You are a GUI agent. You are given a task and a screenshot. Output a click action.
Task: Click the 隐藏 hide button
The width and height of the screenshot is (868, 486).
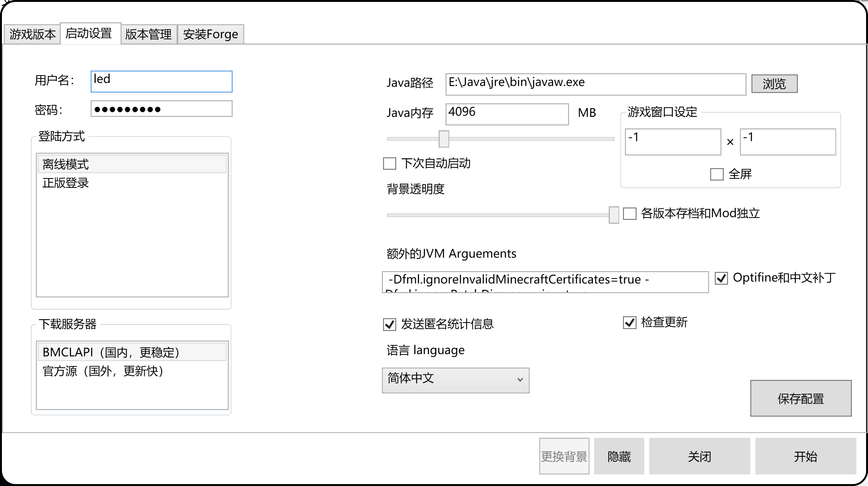coord(619,456)
